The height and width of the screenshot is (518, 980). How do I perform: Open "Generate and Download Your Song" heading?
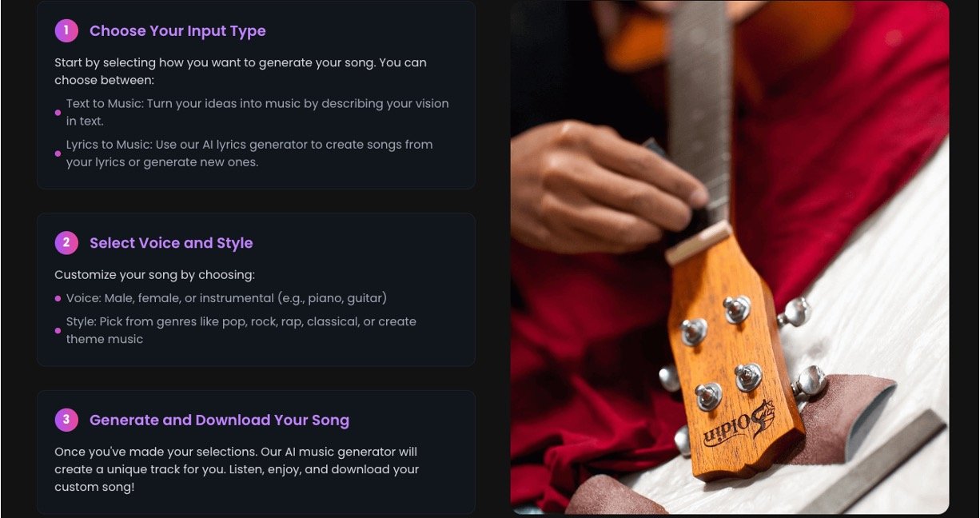219,420
